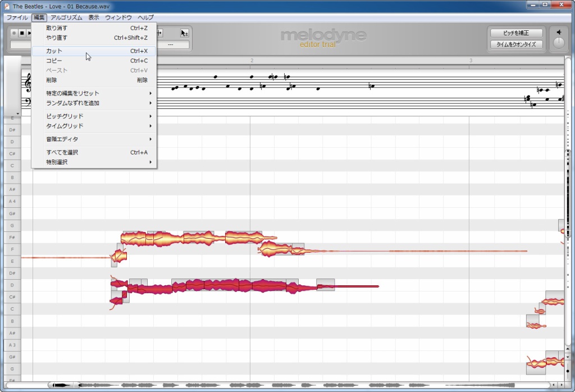Adjust the round volume knob
This screenshot has height=392, width=575.
[559, 43]
